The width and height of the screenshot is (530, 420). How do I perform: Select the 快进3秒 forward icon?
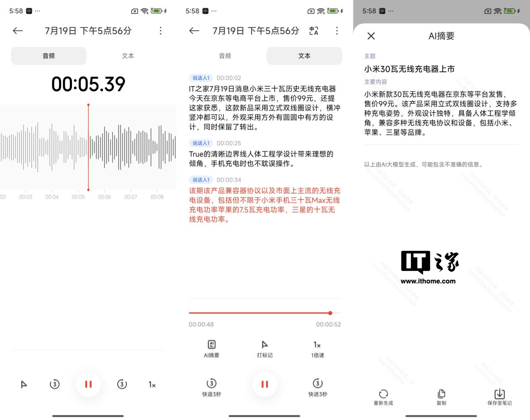tap(317, 387)
